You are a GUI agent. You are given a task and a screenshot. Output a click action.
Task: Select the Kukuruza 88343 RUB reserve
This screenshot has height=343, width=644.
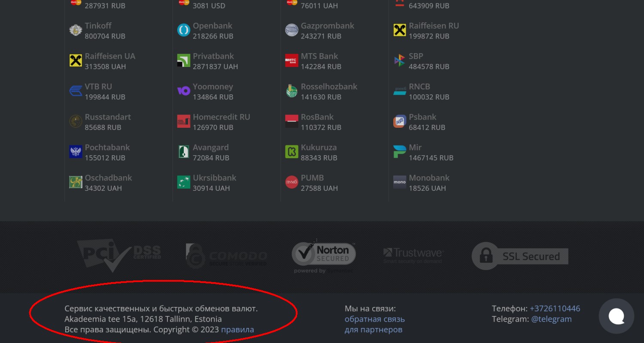click(319, 158)
